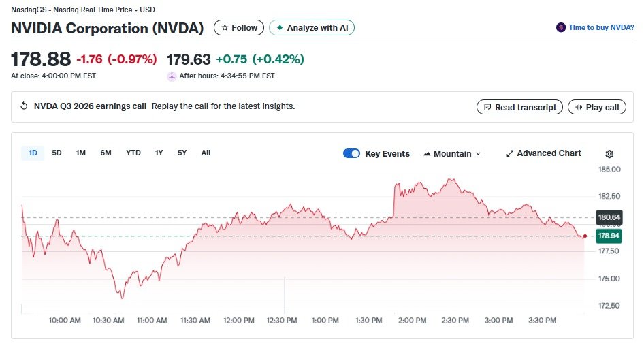Toggle the Key Events switch off
This screenshot has width=644, height=348.
351,153
